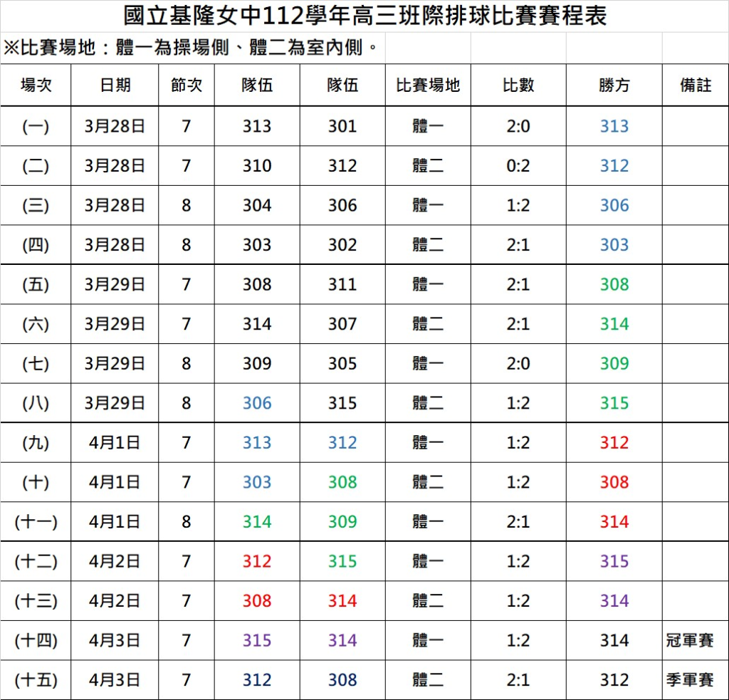The height and width of the screenshot is (700, 729).
Task: Click the 勝方 column header
Action: click(x=614, y=85)
